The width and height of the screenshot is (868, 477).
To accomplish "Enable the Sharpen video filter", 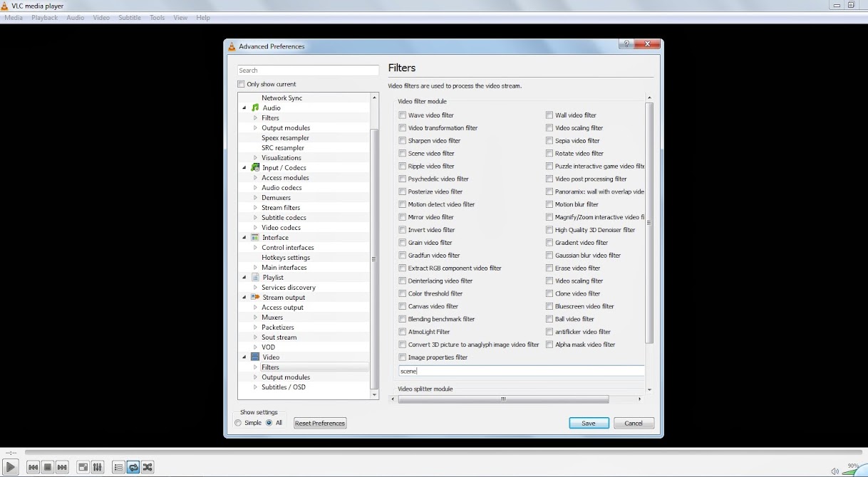I will coord(403,141).
